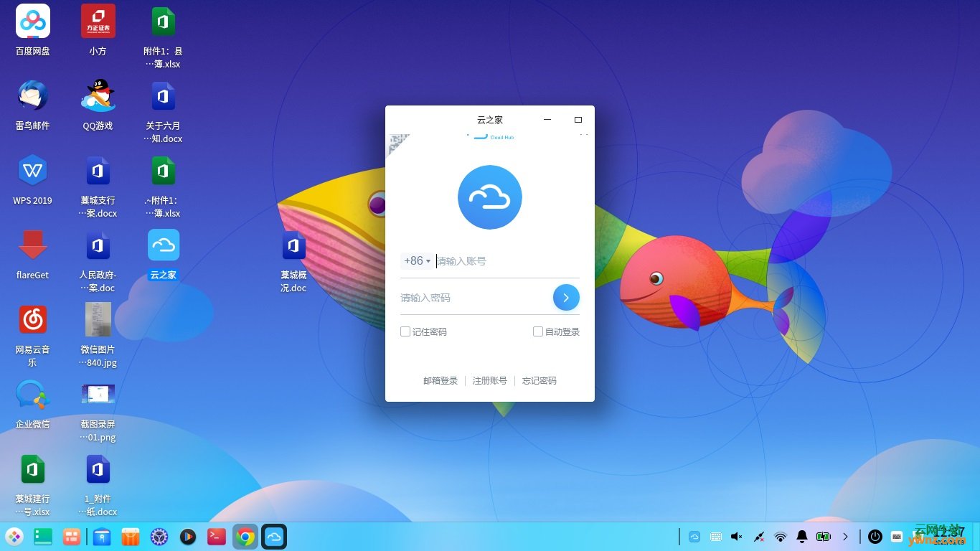Open the flareGet desktop icon
The image size is (980, 551).
(33, 254)
